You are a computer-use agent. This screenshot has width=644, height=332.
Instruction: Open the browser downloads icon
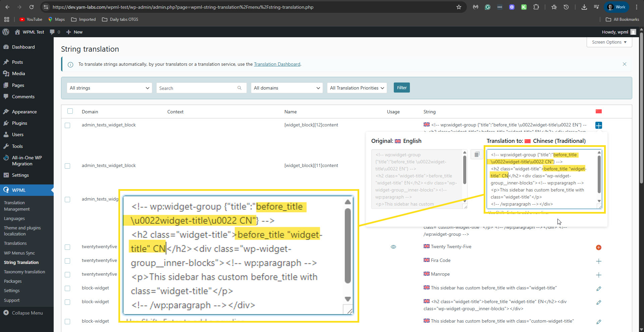[584, 7]
